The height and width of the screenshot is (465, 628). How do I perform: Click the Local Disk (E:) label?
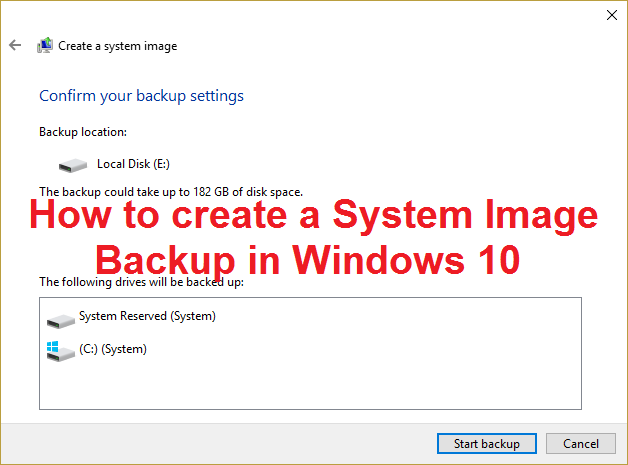tap(133, 164)
